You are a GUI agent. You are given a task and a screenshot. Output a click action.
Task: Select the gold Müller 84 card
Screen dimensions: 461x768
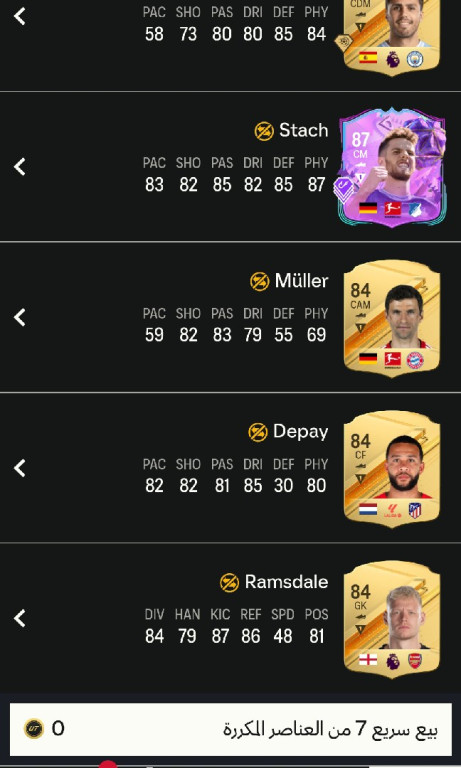[x=392, y=318]
